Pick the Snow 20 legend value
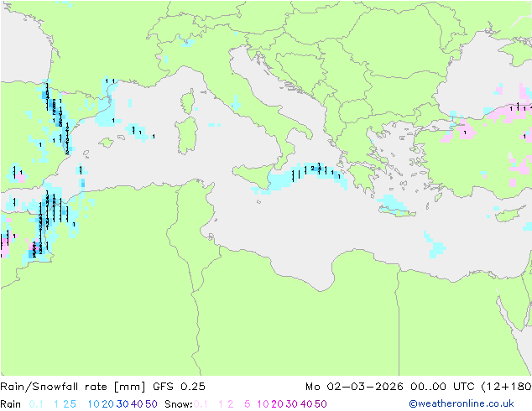 pyautogui.click(x=277, y=404)
